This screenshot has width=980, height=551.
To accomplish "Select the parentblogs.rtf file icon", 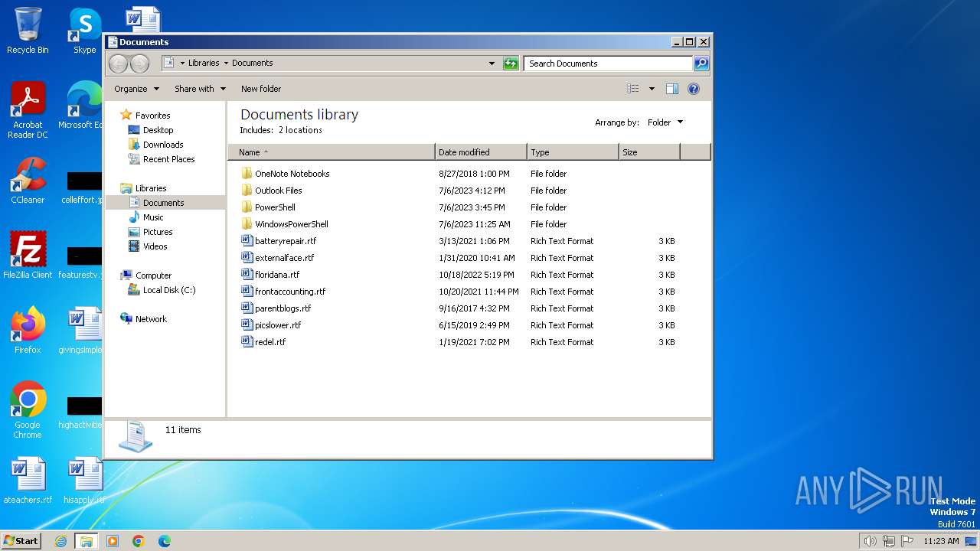I will pos(247,308).
